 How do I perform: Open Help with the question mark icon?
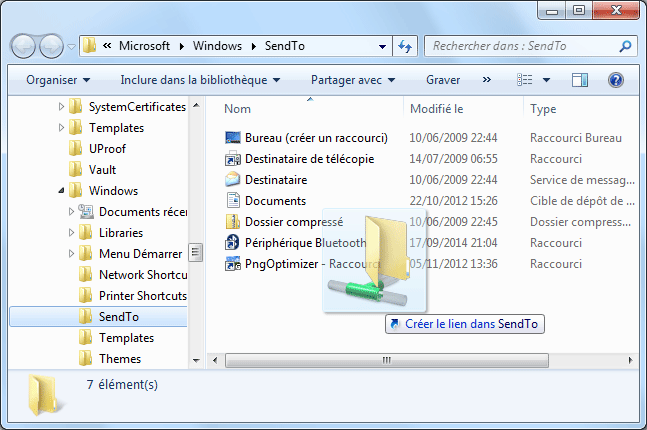pyautogui.click(x=616, y=80)
